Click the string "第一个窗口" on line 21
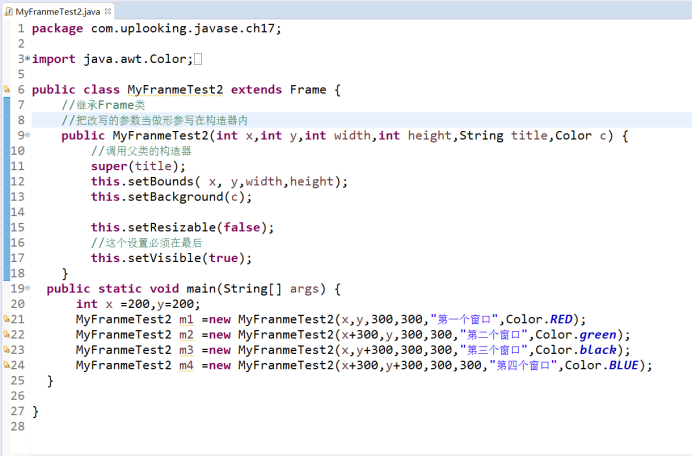Viewport: 692px width, 456px height. tap(464, 319)
